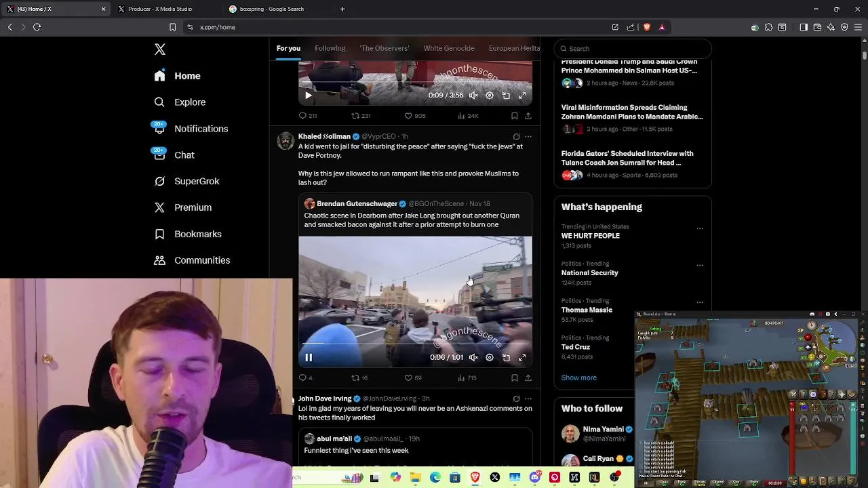The height and width of the screenshot is (488, 868).
Task: Open the Bookmarks page in sidebar
Action: (188, 234)
